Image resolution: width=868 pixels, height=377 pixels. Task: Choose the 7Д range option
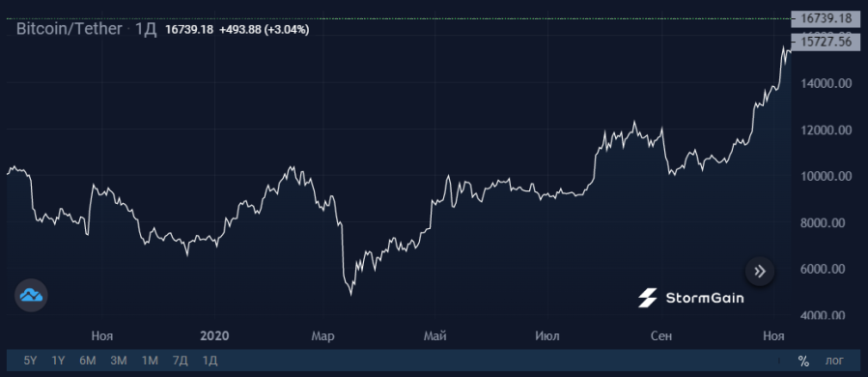click(180, 361)
